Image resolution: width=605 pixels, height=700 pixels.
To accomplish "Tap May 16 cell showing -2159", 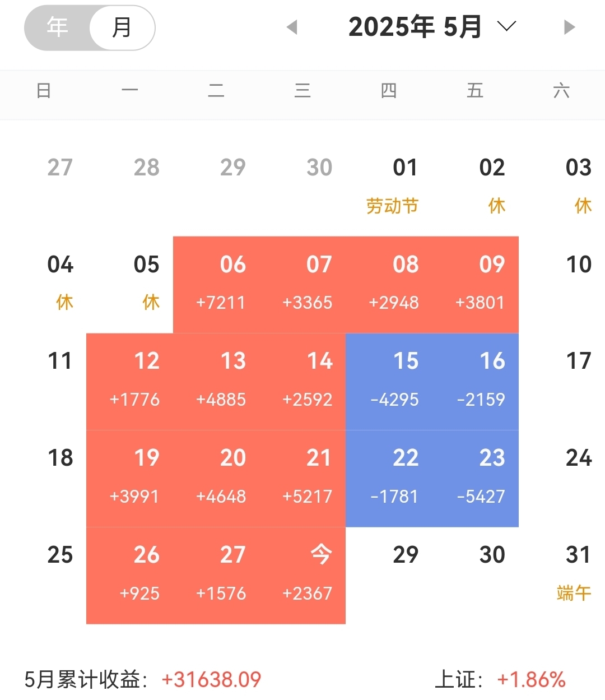I will click(475, 382).
